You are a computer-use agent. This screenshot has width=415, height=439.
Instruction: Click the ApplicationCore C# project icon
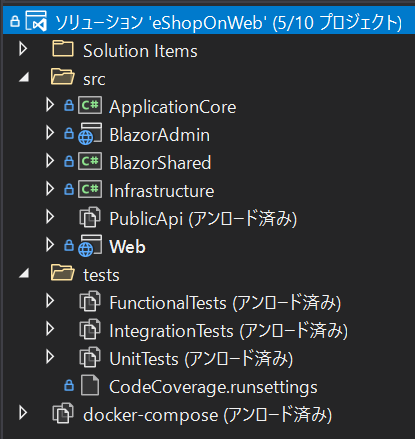[x=90, y=105]
